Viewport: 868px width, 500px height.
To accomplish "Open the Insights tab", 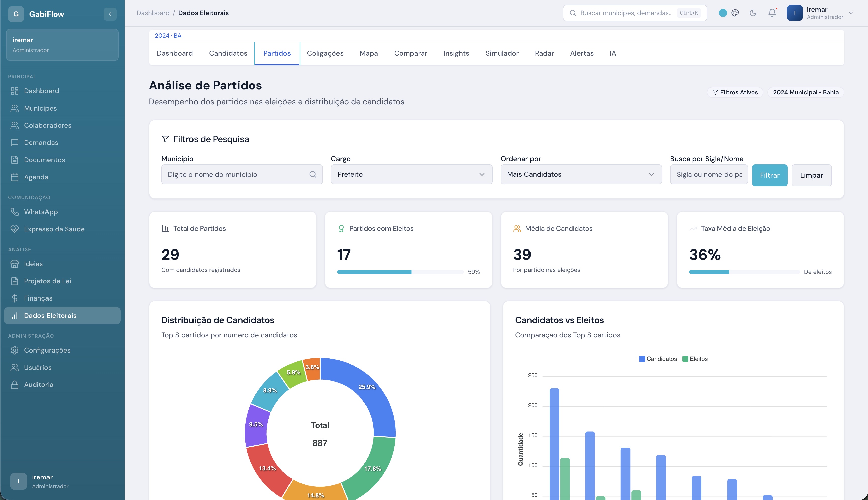I will pos(456,53).
